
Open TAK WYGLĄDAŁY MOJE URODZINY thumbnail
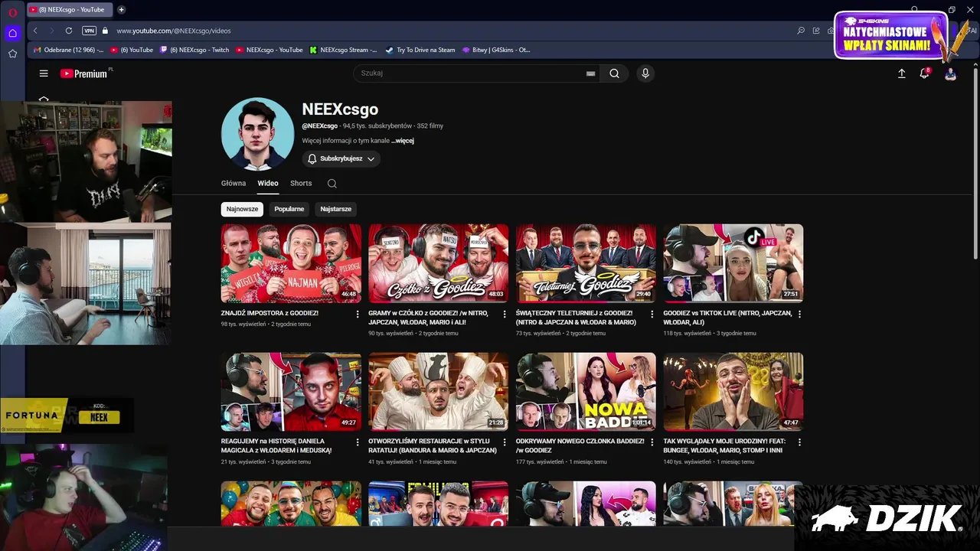pos(733,392)
